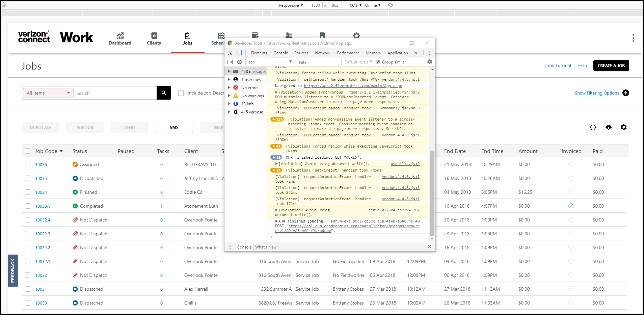Click the FEEDBACK side tab

tap(13, 270)
